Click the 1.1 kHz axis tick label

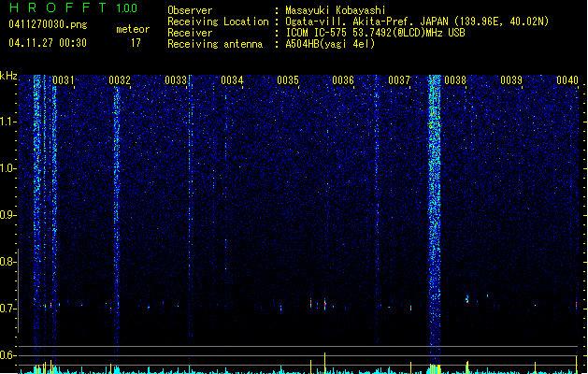coord(8,122)
